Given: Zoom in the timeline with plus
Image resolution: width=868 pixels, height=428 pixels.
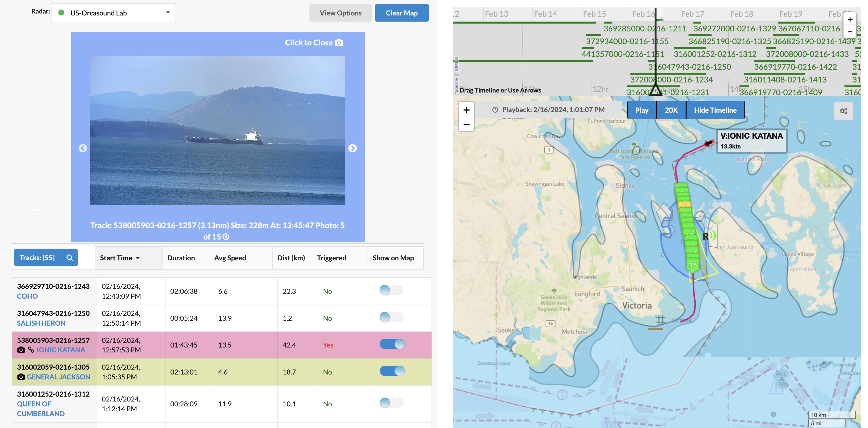Looking at the screenshot, I should click(850, 20).
